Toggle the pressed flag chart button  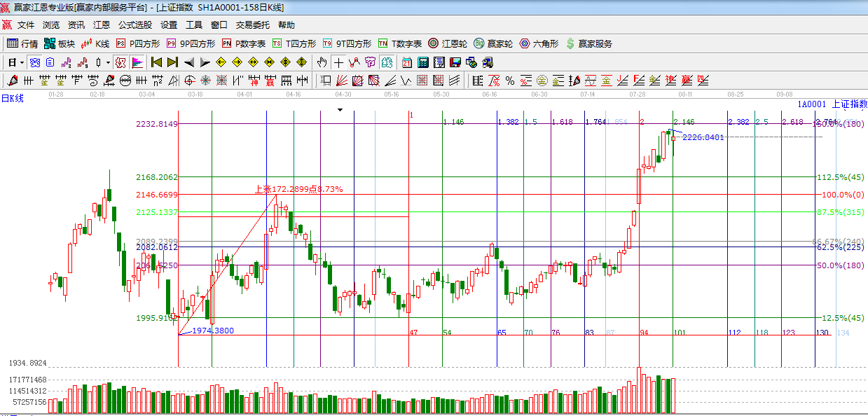click(x=137, y=62)
